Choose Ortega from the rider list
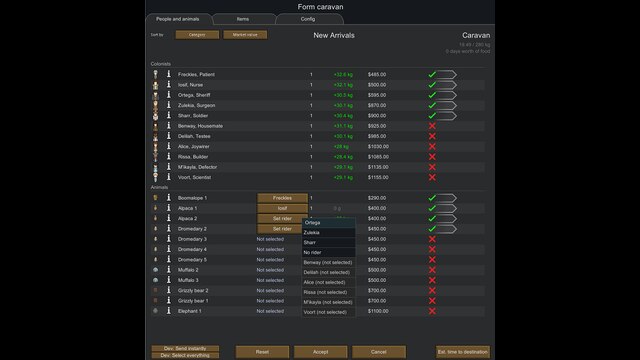Screen dimensions: 640x360 click(329, 222)
